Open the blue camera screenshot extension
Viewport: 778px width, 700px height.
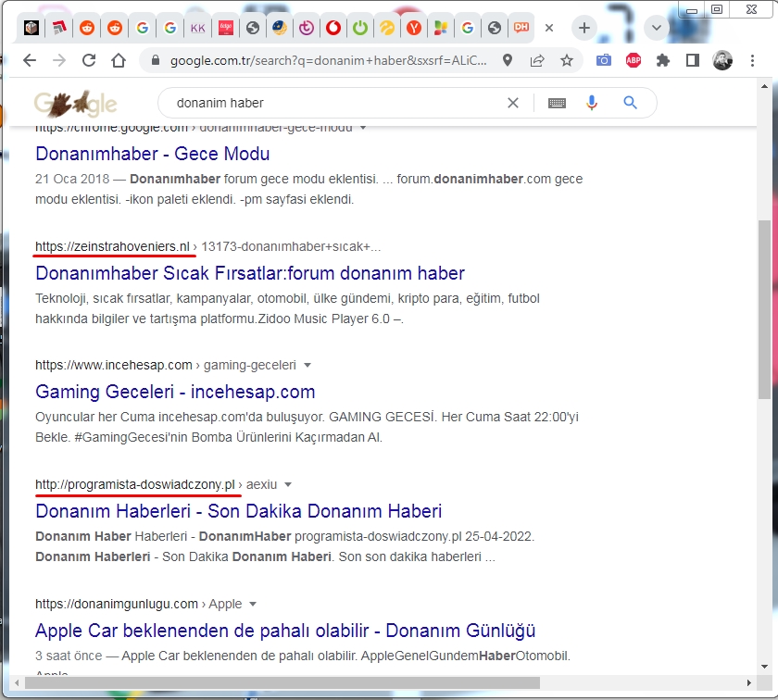coord(603,60)
